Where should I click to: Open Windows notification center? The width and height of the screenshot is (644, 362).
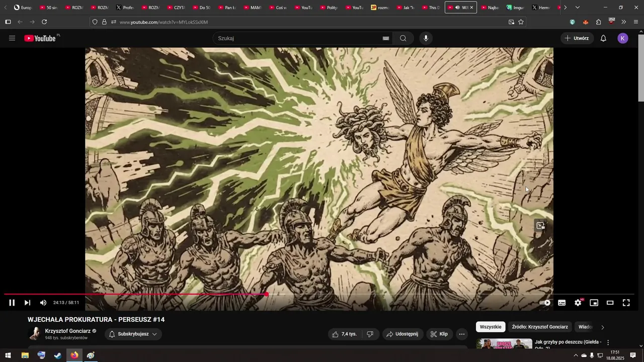coord(633,355)
